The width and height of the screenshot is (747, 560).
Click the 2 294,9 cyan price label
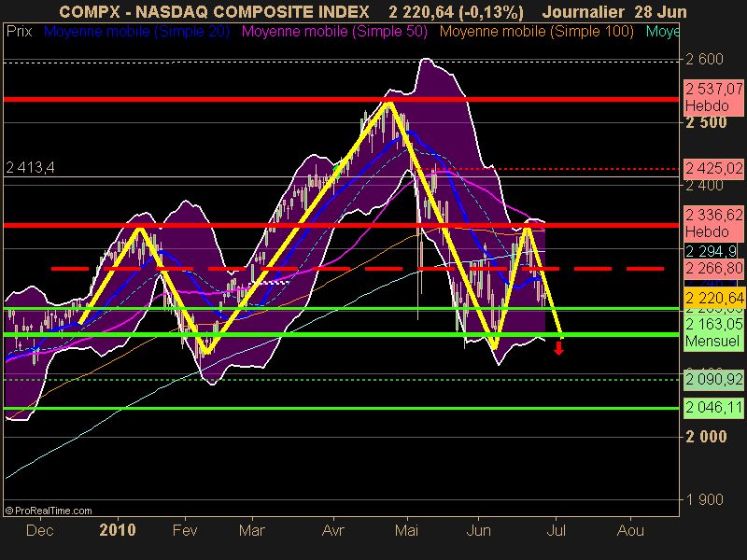click(x=711, y=251)
